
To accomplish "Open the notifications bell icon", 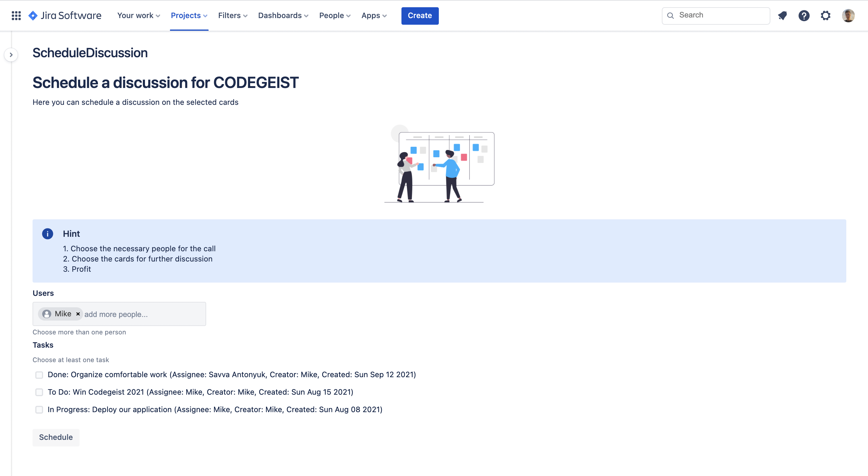I will click(782, 15).
